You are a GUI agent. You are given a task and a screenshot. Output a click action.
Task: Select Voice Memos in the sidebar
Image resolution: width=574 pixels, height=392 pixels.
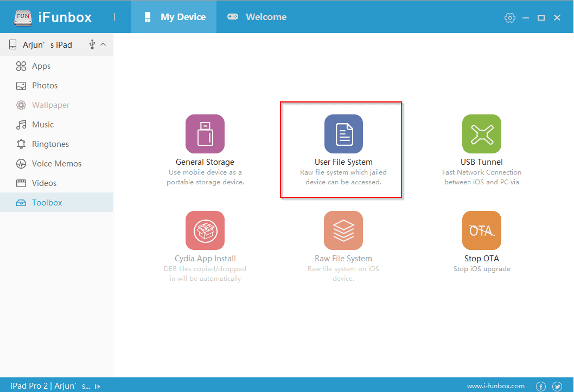pos(56,163)
